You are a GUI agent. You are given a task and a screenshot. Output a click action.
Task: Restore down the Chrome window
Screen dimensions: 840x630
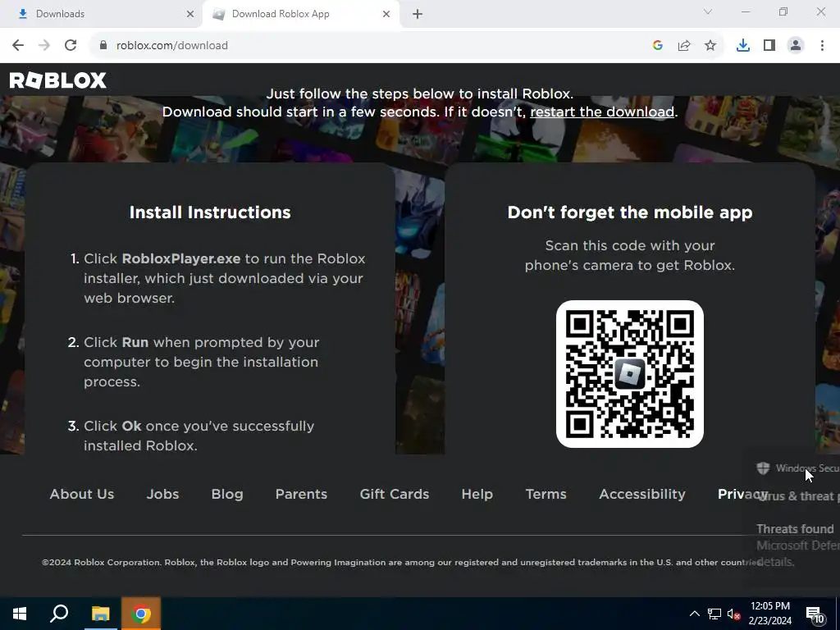(783, 11)
